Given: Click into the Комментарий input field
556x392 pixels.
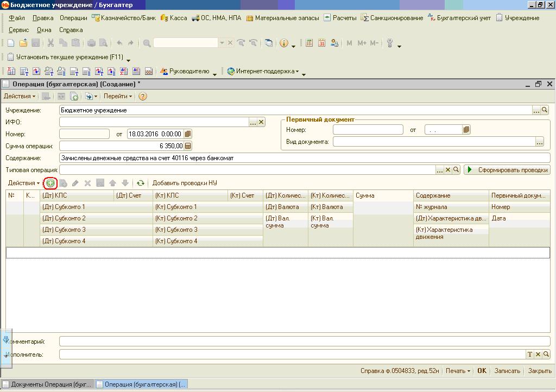Looking at the screenshot, I should tap(305, 342).
